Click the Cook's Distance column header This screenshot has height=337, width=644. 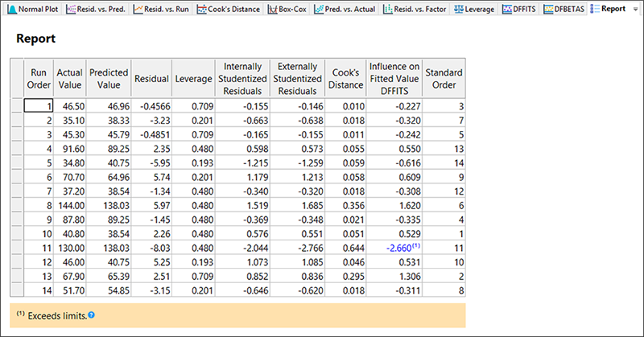345,77
